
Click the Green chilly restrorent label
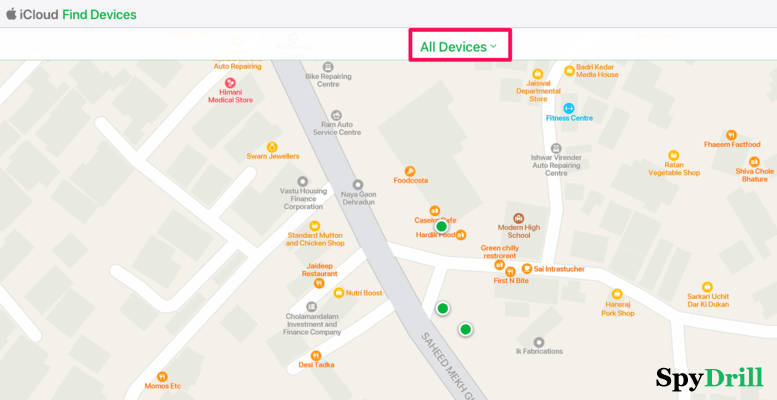click(498, 252)
